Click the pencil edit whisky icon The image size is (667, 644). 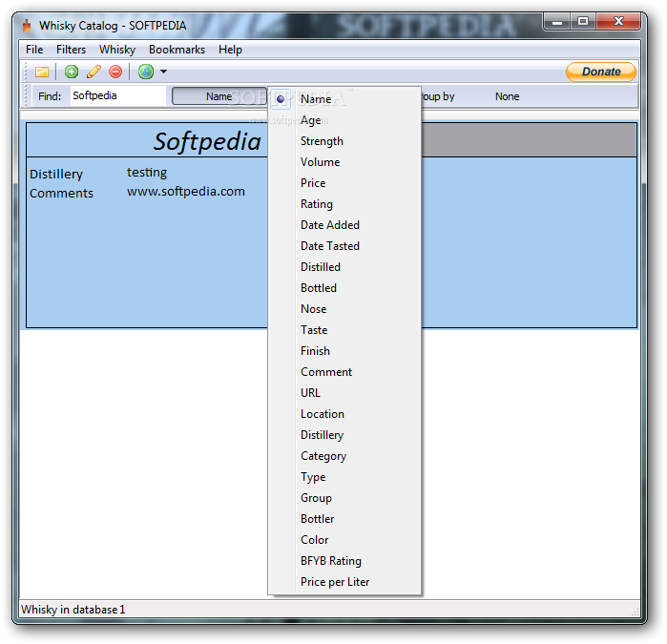[94, 72]
